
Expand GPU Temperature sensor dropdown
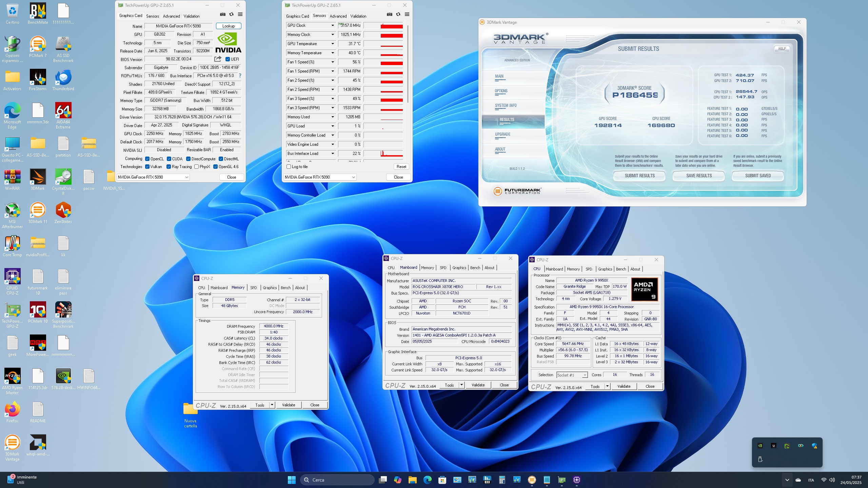coord(333,44)
